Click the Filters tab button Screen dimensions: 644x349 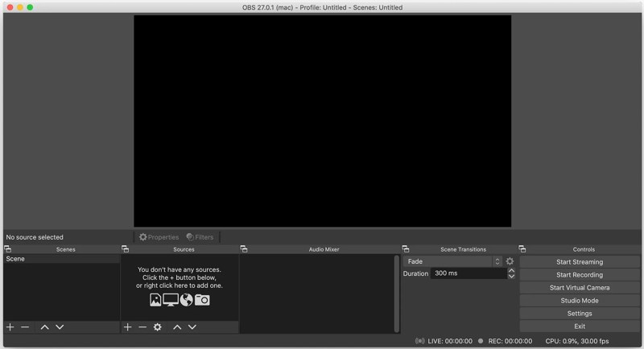pyautogui.click(x=200, y=237)
